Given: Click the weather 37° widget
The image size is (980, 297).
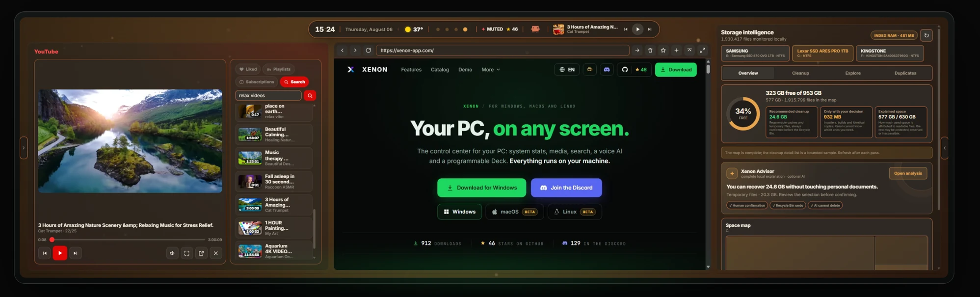Looking at the screenshot, I should 414,29.
